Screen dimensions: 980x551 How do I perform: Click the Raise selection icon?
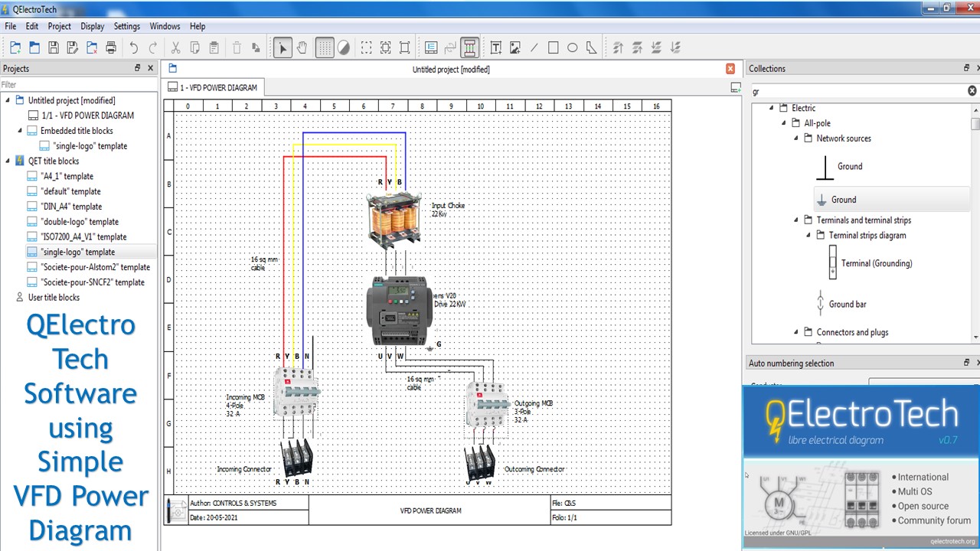(x=637, y=47)
